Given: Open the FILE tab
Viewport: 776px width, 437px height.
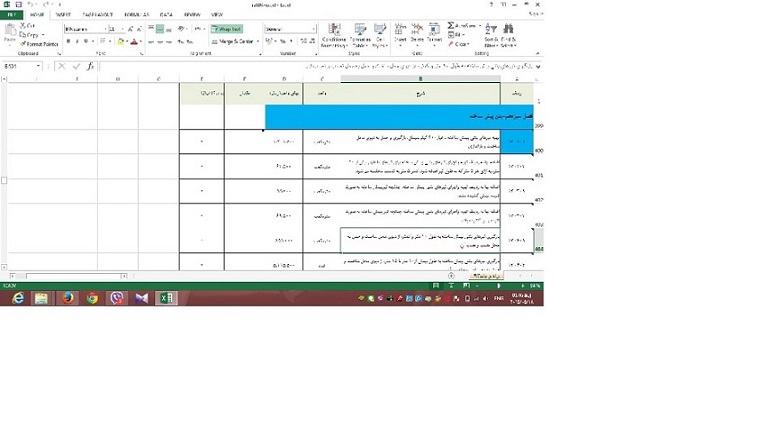Looking at the screenshot, I should click(12, 15).
